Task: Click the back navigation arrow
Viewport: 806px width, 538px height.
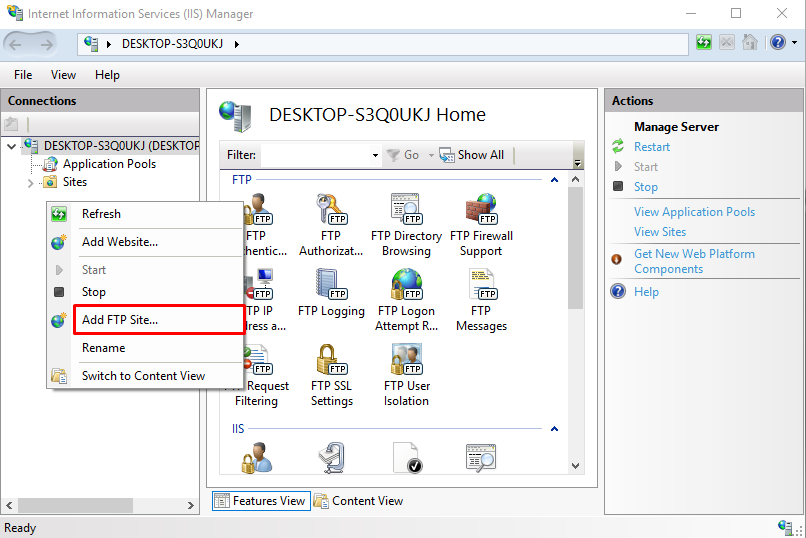Action: coord(16,45)
